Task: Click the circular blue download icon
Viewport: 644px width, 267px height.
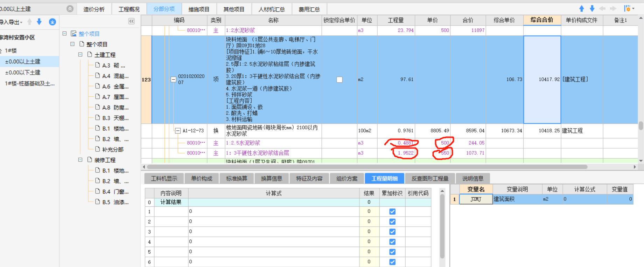Action: coord(52,22)
